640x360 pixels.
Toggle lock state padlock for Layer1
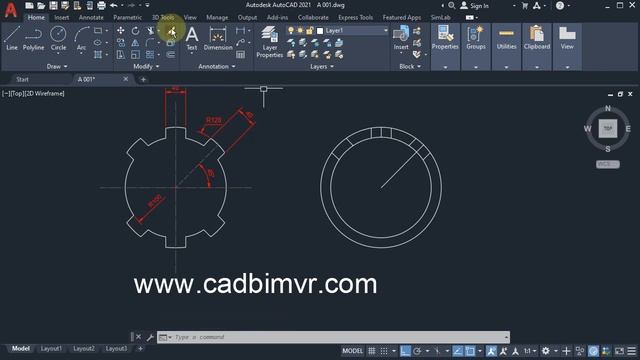click(x=310, y=31)
